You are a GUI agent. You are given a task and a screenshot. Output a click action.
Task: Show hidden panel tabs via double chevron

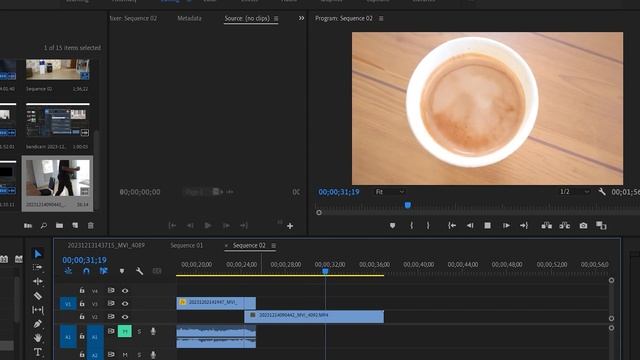(301, 18)
